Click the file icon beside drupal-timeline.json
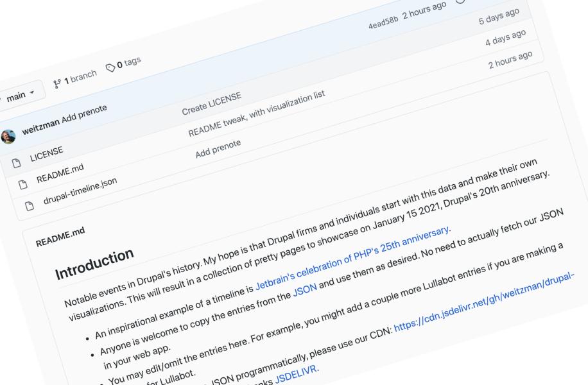The height and width of the screenshot is (385, 588). pyautogui.click(x=30, y=206)
